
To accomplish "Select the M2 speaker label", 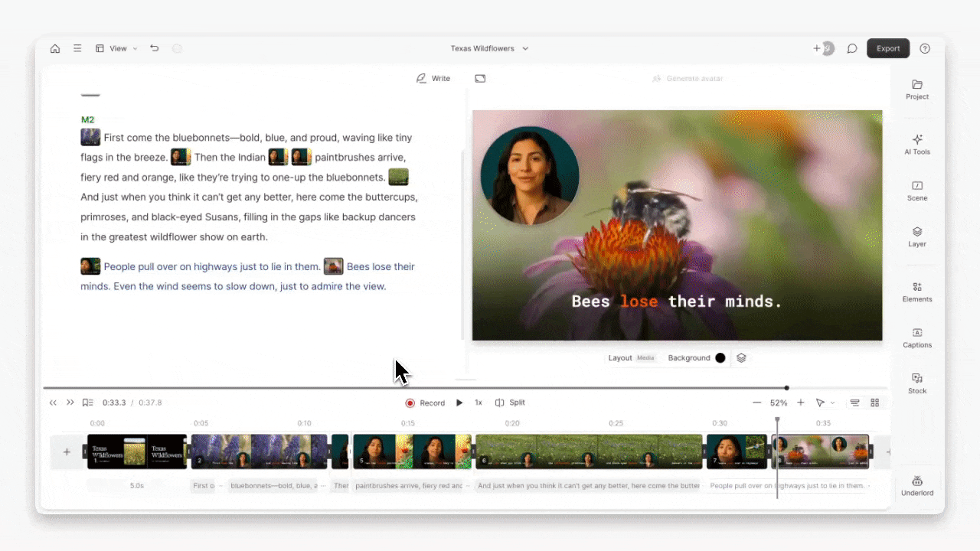I will 87,119.
